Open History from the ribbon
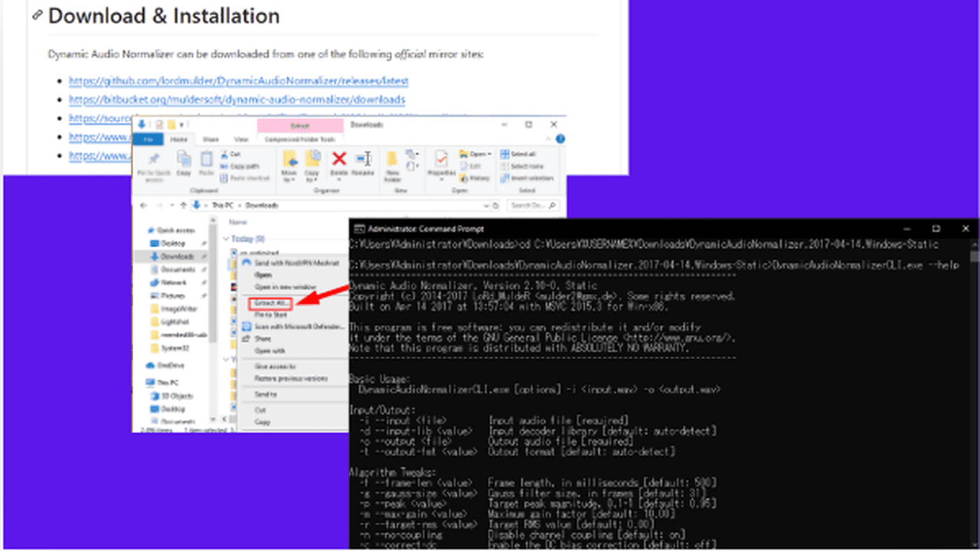This screenshot has height=551, width=980. 475,178
